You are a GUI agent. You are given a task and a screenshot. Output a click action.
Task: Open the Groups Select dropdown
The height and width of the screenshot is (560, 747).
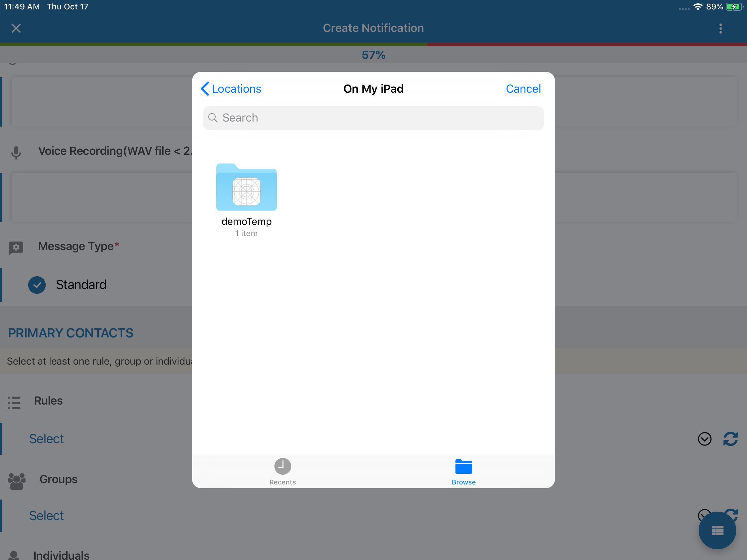pyautogui.click(x=46, y=515)
